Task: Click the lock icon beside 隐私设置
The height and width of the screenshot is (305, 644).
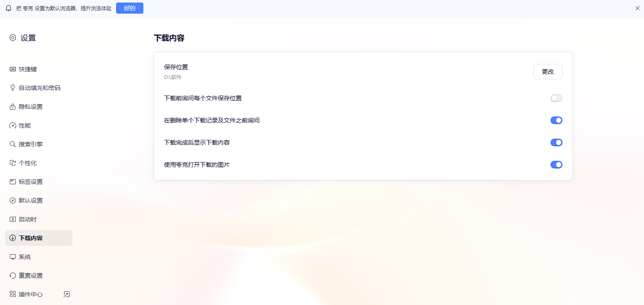Action: [x=13, y=107]
